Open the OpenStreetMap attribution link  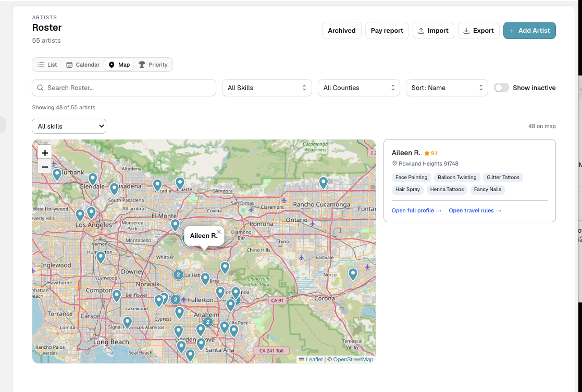[x=353, y=359]
